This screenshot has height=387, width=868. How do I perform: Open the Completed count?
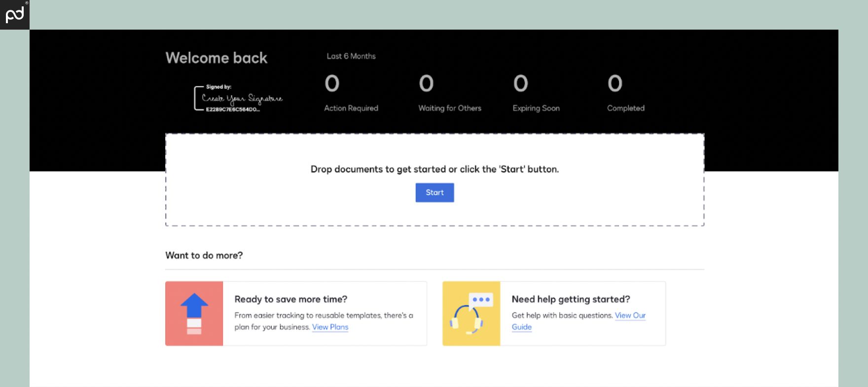click(x=625, y=93)
